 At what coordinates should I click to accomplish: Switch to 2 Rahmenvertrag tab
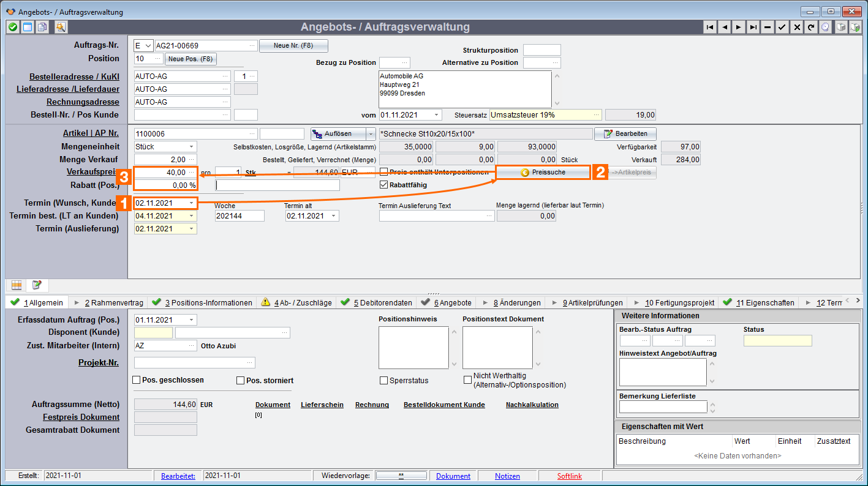[x=108, y=302]
